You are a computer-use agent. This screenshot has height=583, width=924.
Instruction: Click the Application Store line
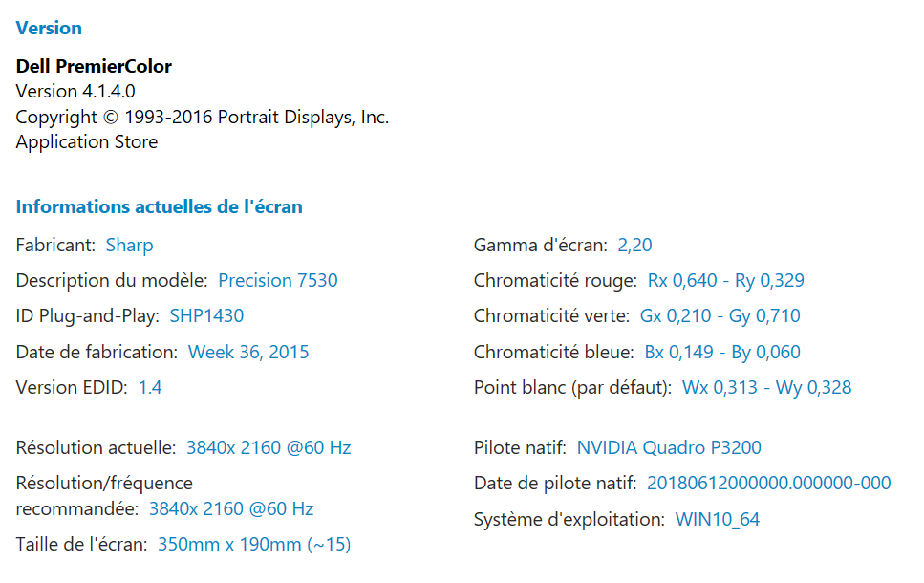[x=87, y=141]
